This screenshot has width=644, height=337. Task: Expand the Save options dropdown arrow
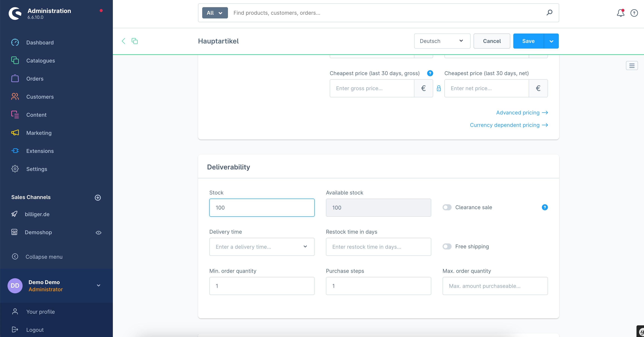pyautogui.click(x=551, y=41)
